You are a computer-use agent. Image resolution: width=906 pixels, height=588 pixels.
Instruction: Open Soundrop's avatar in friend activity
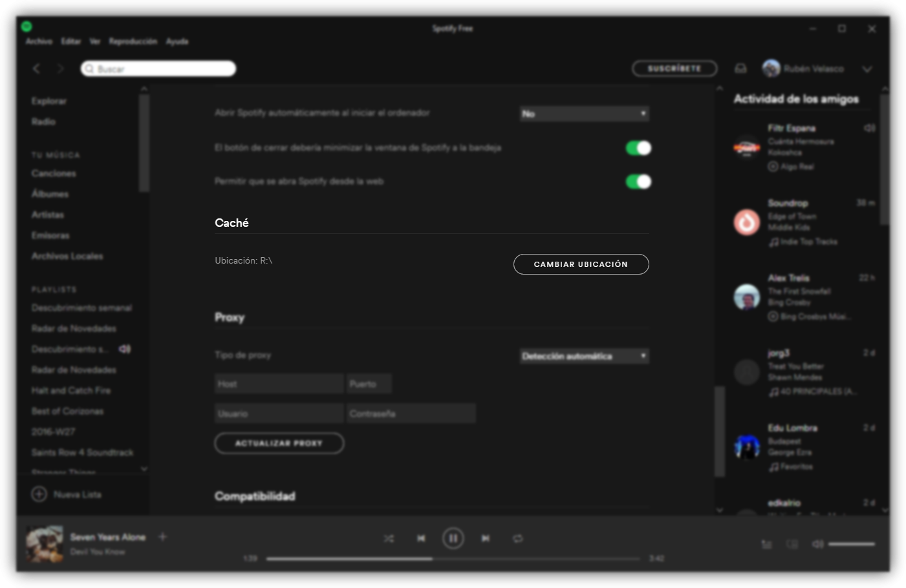[x=746, y=222]
